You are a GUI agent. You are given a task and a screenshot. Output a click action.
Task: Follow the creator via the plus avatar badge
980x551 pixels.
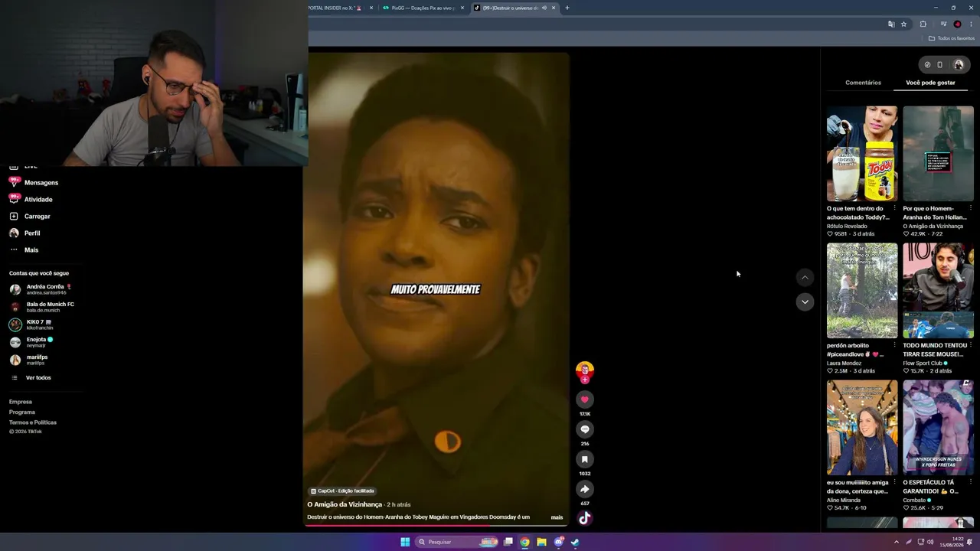point(584,380)
